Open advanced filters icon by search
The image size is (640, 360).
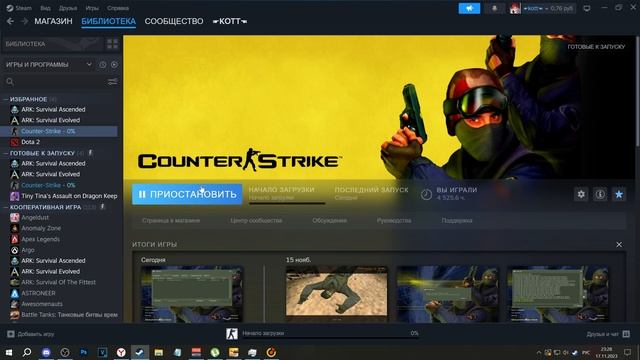click(112, 82)
